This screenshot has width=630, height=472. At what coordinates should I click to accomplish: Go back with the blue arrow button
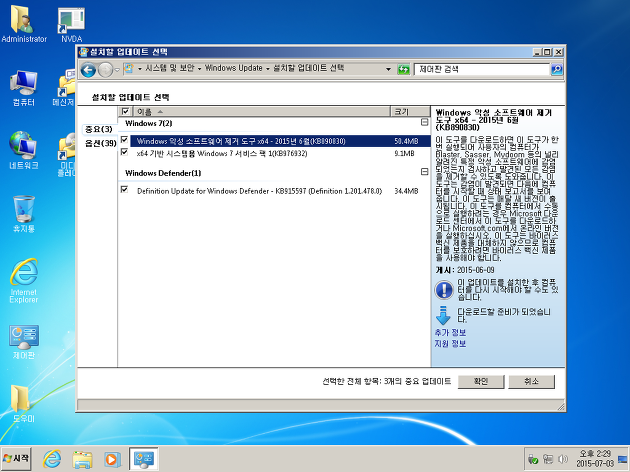(x=88, y=70)
